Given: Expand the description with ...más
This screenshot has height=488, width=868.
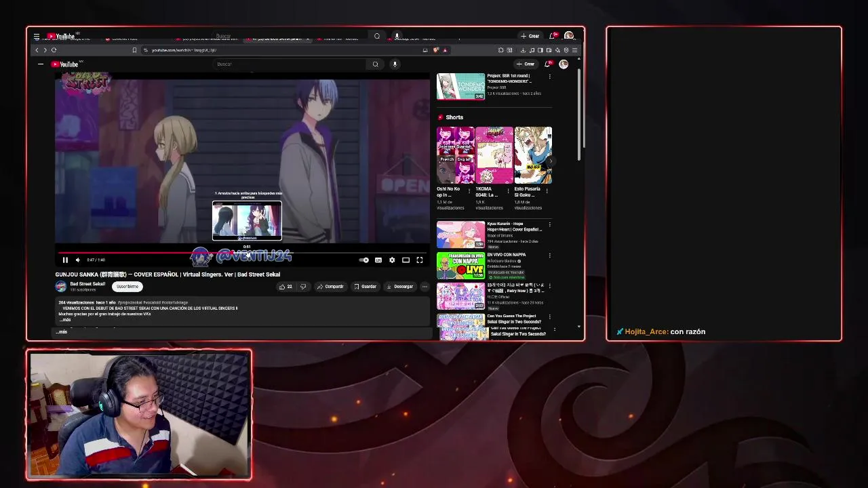Looking at the screenshot, I should click(64, 319).
